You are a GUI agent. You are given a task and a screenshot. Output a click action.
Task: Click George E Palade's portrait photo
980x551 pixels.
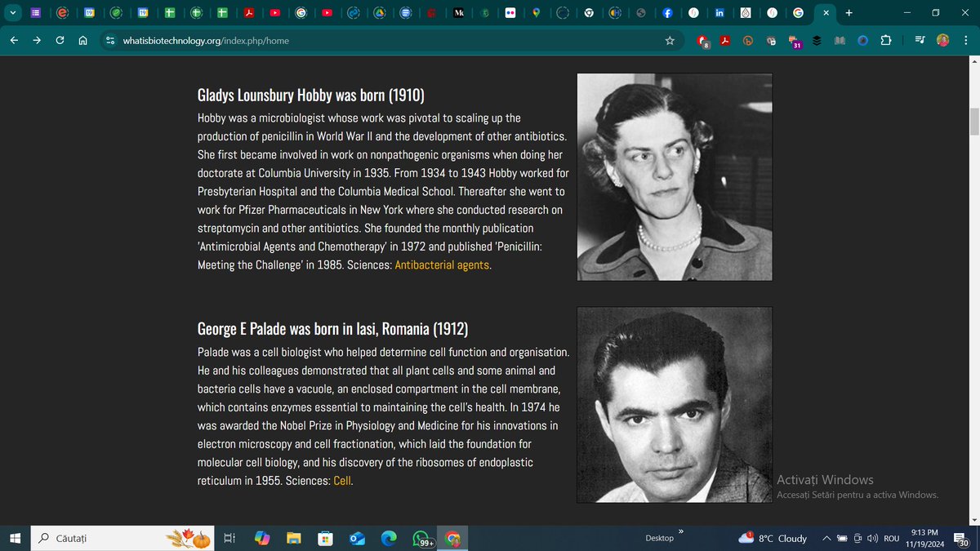tap(675, 405)
